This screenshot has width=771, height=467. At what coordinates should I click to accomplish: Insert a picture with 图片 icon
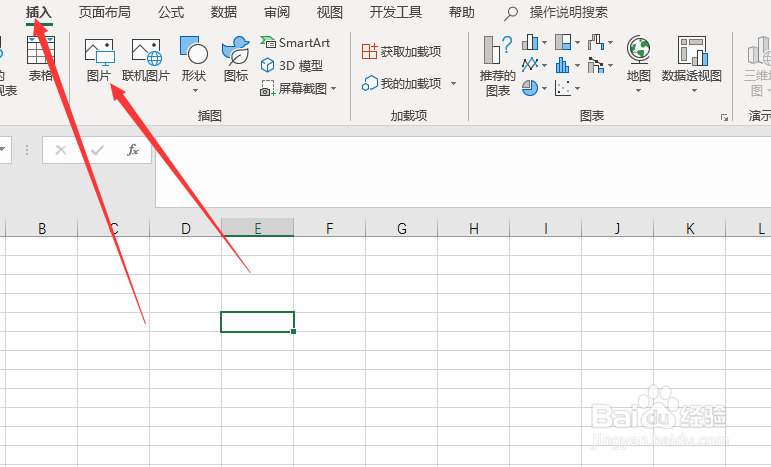pos(99,60)
